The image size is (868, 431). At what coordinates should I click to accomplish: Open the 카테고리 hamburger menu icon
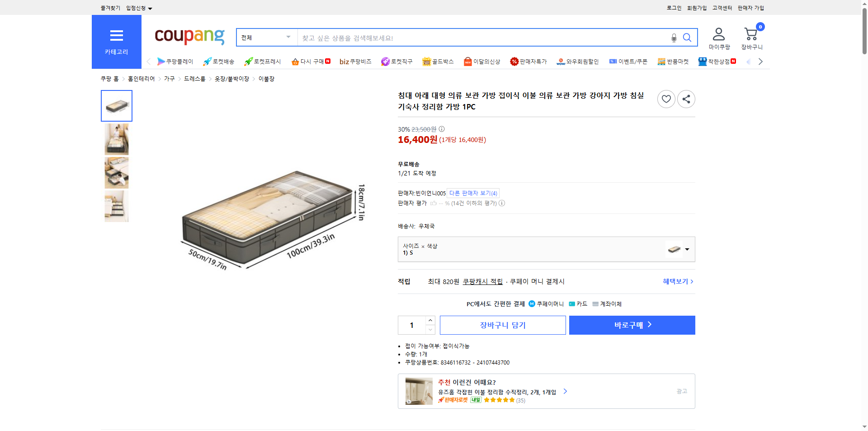point(116,35)
